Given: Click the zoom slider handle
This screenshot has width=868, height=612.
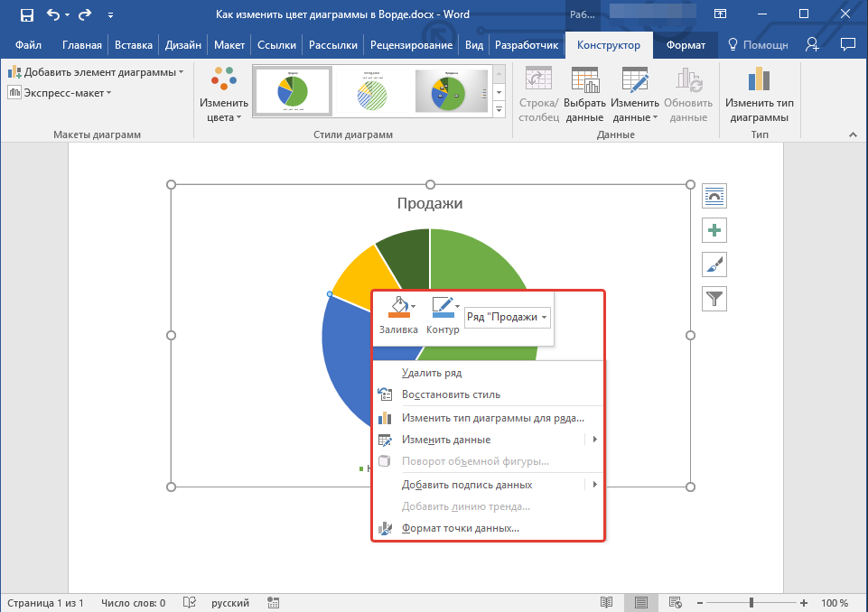Looking at the screenshot, I should [751, 603].
